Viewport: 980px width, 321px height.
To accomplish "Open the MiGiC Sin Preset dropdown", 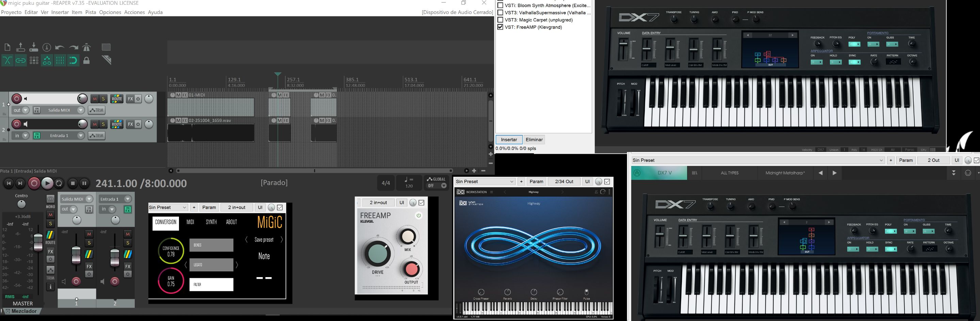I will pyautogui.click(x=168, y=207).
